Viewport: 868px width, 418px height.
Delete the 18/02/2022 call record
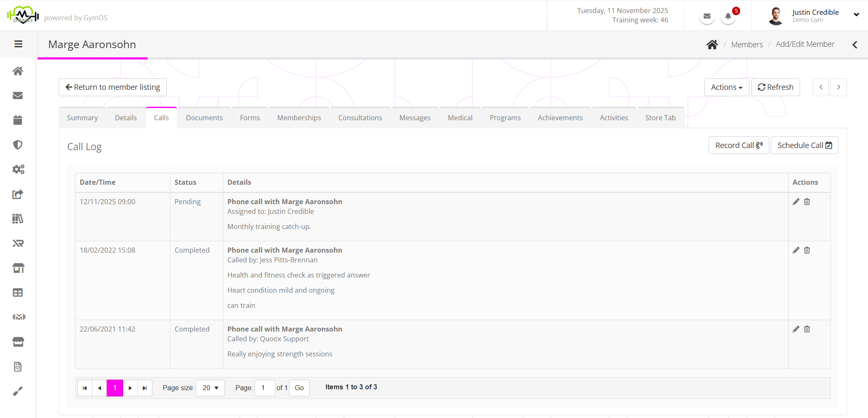point(807,250)
